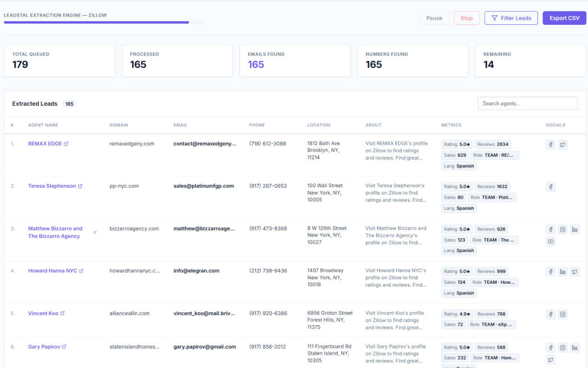
Task: Click external link icon beside Howard Hanna NYC
Action: tap(81, 271)
